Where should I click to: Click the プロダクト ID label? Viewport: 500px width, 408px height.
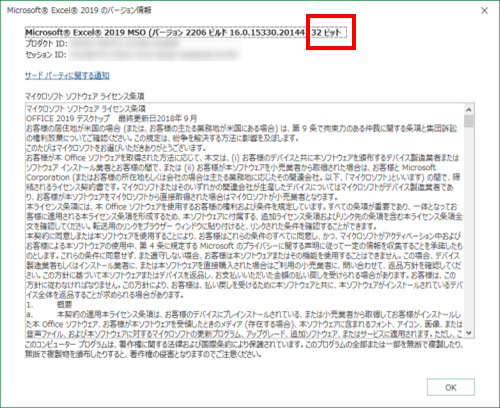click(46, 44)
